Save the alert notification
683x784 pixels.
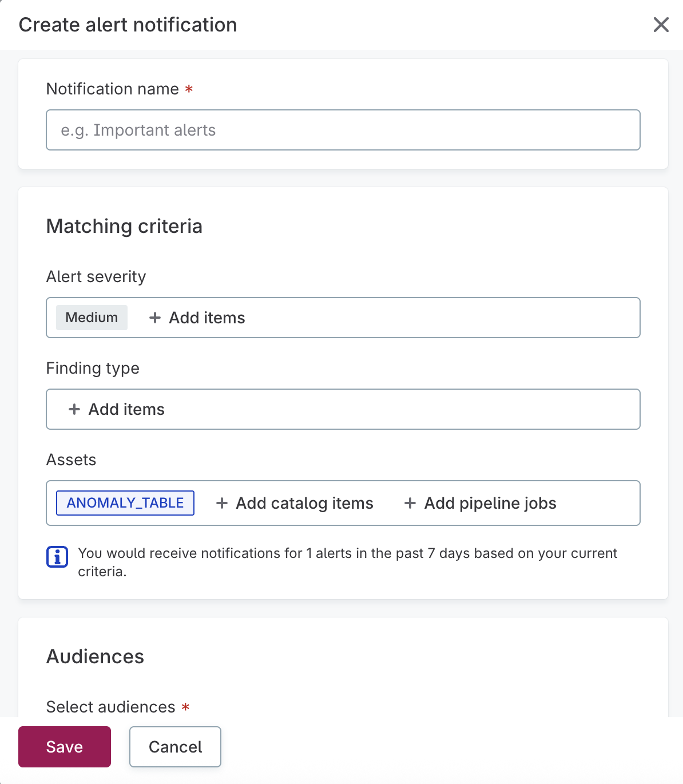pos(64,746)
